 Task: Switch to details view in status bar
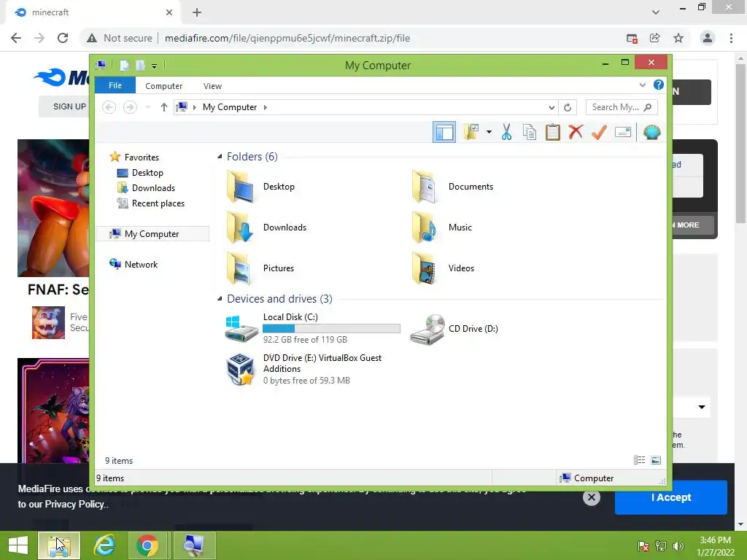[x=639, y=460]
